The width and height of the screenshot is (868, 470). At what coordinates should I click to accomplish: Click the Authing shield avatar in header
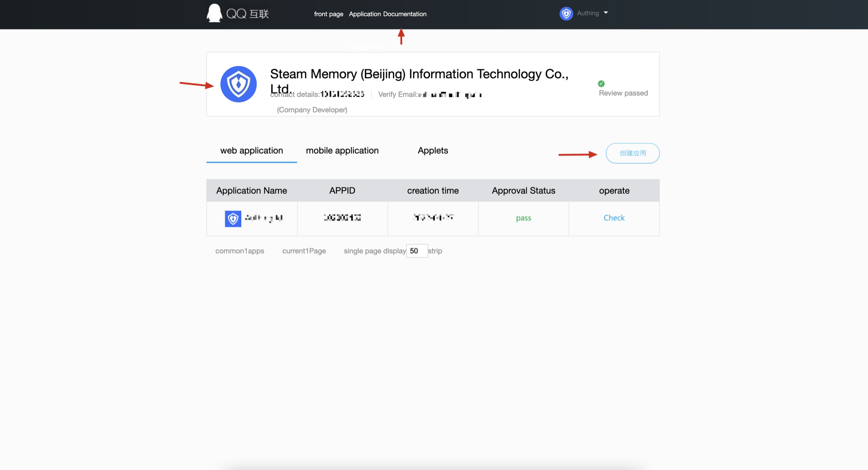tap(566, 14)
